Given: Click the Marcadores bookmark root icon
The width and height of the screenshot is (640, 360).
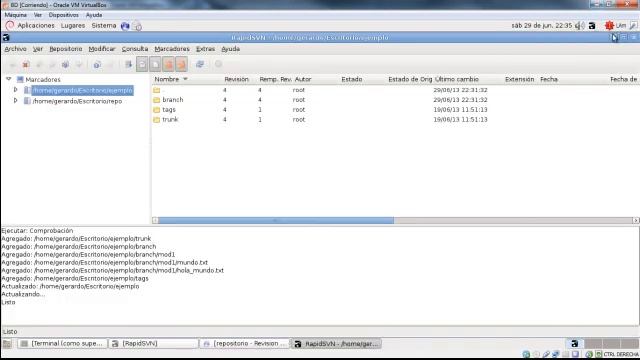Looking at the screenshot, I should [x=20, y=79].
